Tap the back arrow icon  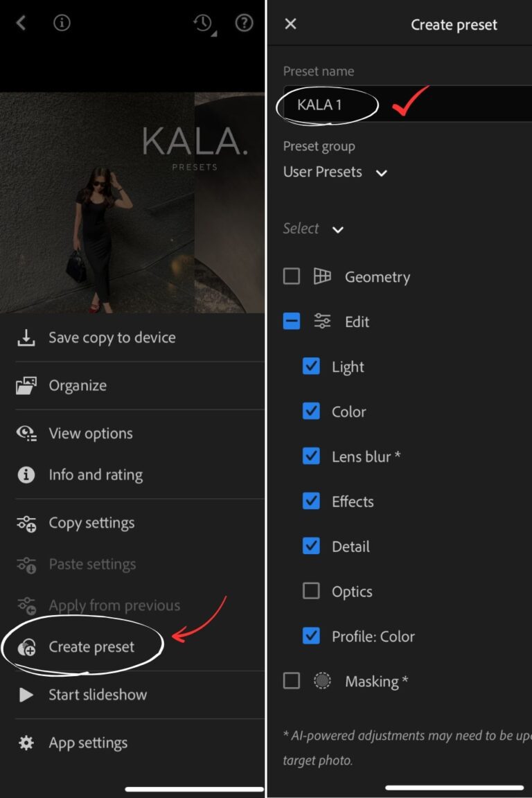[21, 24]
